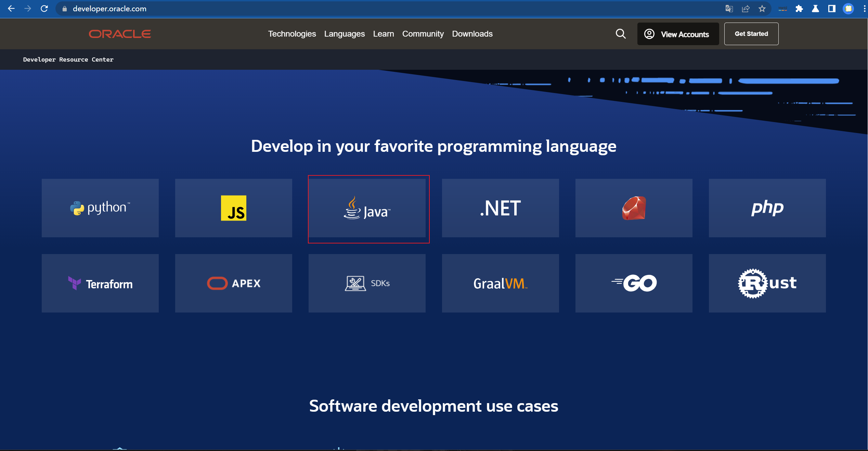The width and height of the screenshot is (868, 451).
Task: Open the GraalVM tile
Action: point(501,283)
